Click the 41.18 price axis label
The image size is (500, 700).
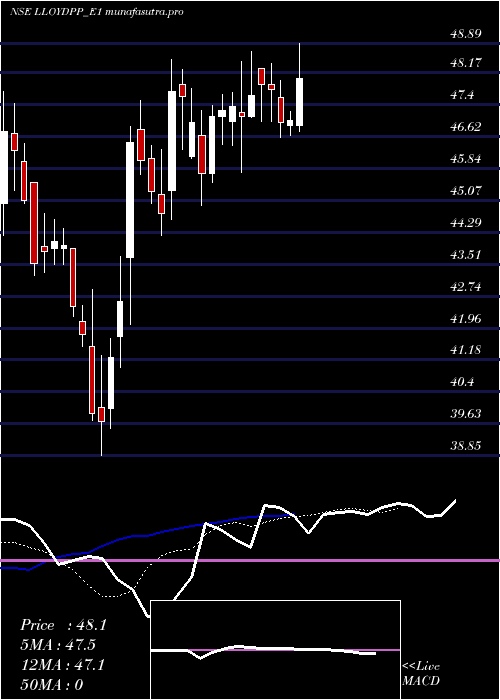(466, 350)
